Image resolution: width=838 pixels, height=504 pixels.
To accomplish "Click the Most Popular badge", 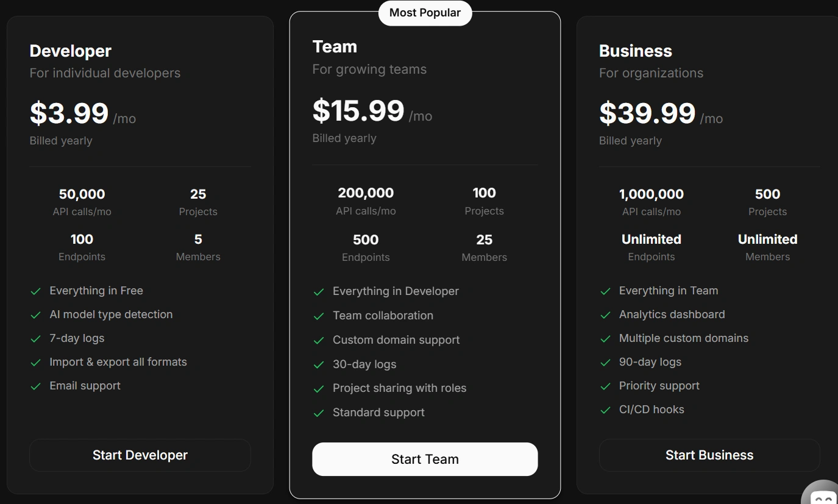I will coord(425,13).
